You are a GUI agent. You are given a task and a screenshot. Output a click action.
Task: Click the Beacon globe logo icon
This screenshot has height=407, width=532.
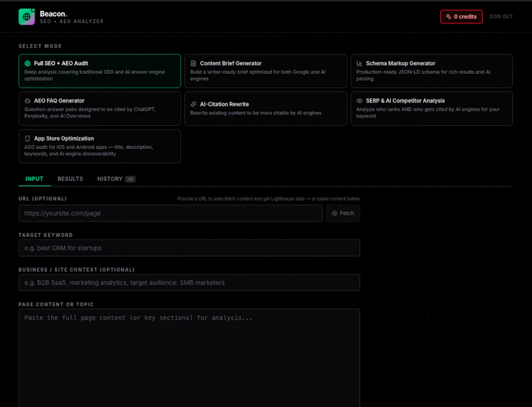coord(27,17)
